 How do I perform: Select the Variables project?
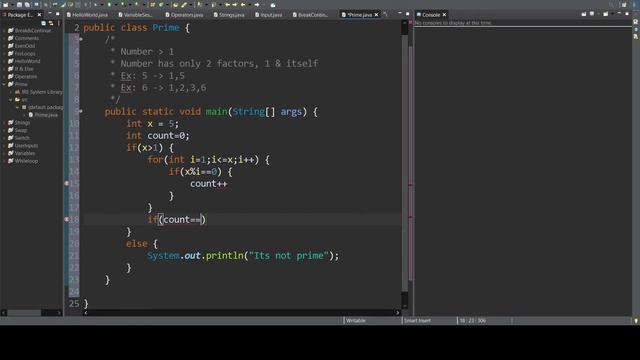(x=24, y=153)
